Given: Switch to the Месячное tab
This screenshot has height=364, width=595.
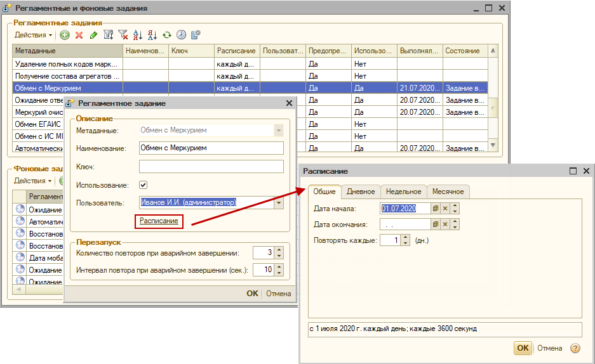Looking at the screenshot, I should [x=448, y=192].
